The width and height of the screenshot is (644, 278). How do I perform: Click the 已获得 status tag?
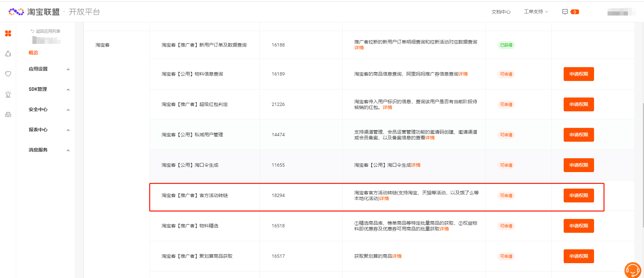pyautogui.click(x=506, y=45)
